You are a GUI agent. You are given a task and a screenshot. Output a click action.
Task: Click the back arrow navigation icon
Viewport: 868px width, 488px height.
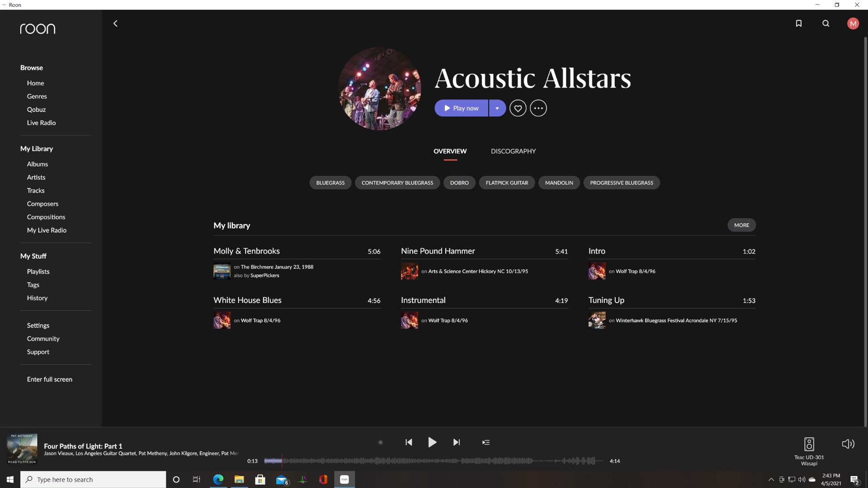pyautogui.click(x=115, y=23)
